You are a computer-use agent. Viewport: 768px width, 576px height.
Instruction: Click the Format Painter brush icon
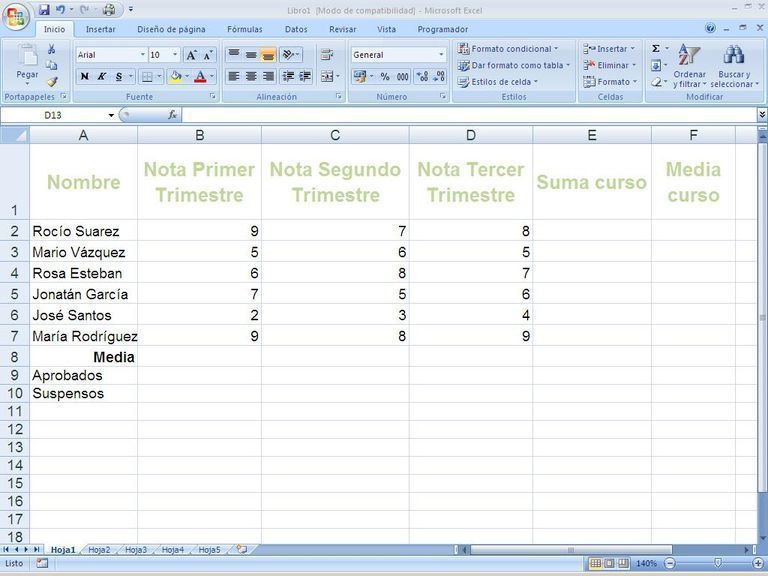pyautogui.click(x=52, y=82)
